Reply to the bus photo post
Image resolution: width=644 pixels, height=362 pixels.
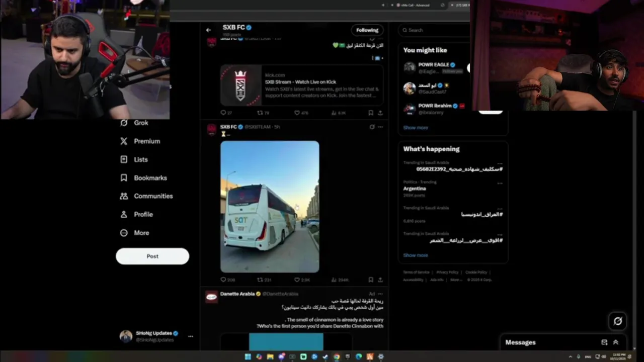point(227,280)
